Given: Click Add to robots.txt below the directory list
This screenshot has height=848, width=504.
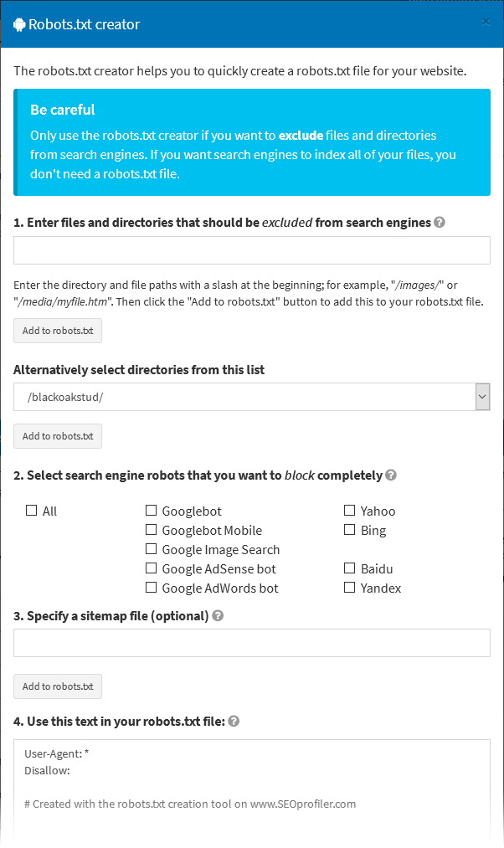Looking at the screenshot, I should (x=57, y=436).
